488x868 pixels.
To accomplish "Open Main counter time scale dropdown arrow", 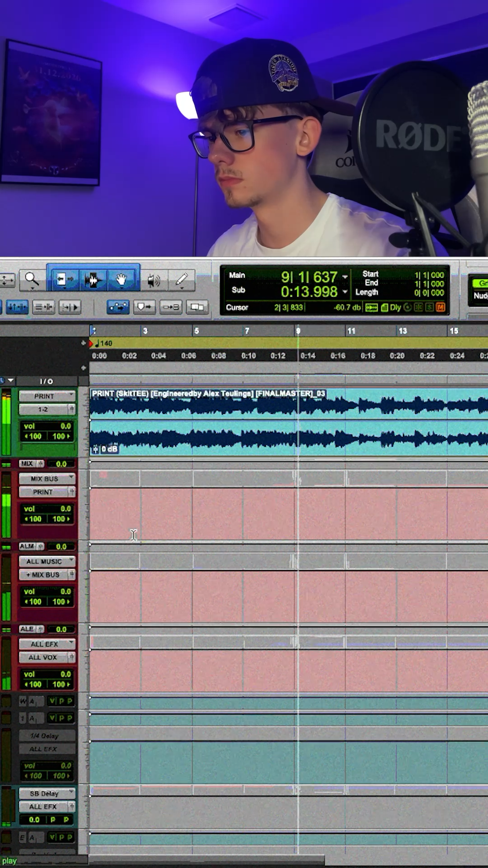I will point(345,277).
